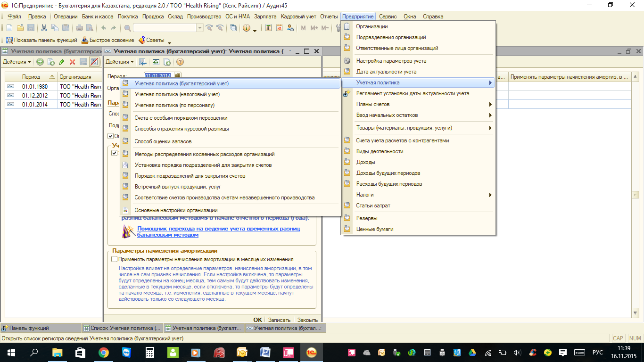The image size is (644, 362).
Task: Click the Chrome icon in taskbar
Action: [104, 353]
